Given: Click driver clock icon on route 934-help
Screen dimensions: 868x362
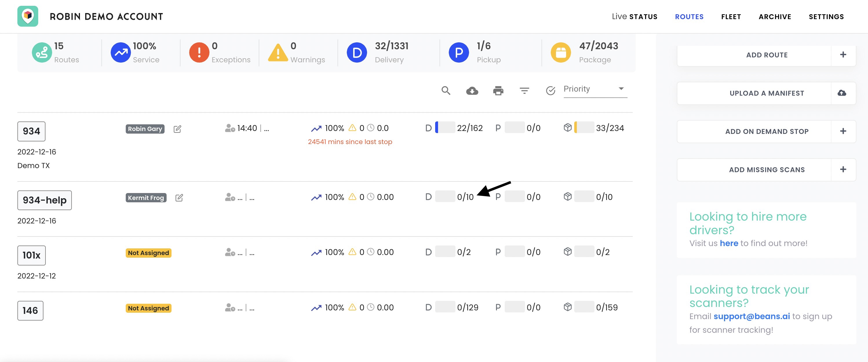Looking at the screenshot, I should pos(230,197).
